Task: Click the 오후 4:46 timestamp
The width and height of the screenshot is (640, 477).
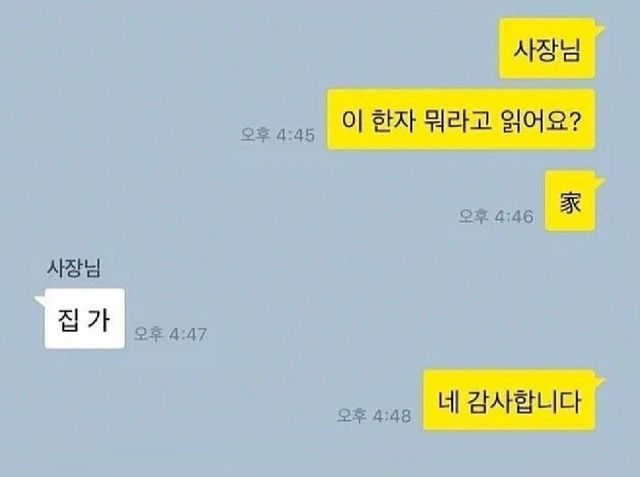Action: point(496,216)
